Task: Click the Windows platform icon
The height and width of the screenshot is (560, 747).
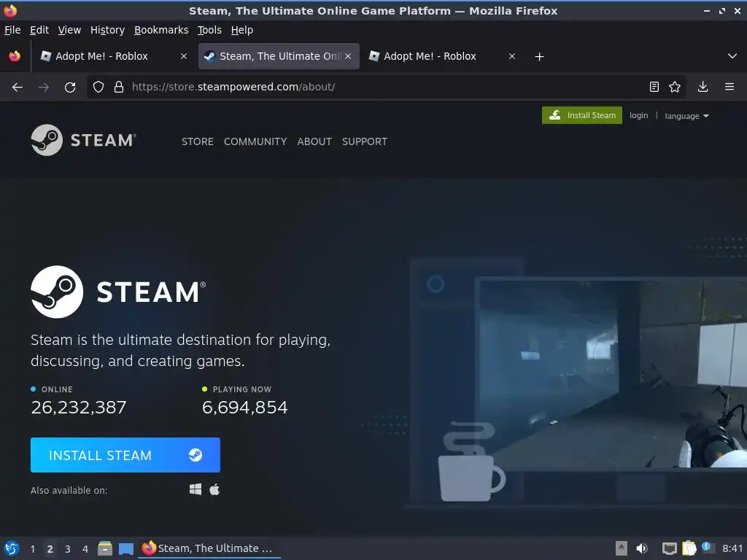Action: tap(196, 489)
